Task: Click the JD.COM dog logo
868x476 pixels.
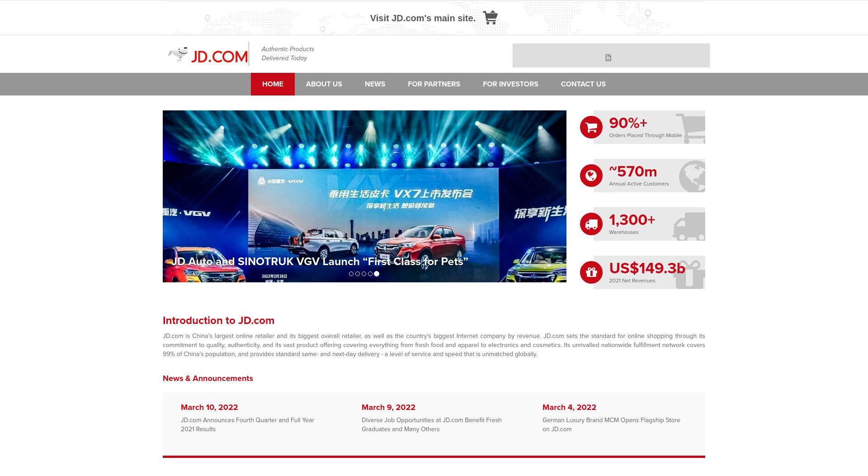Action: coord(208,55)
